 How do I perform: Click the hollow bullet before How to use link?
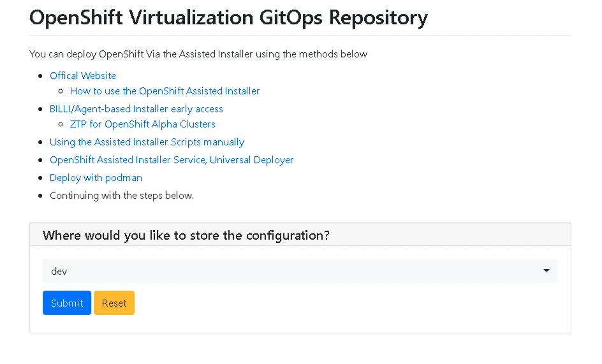(61, 91)
